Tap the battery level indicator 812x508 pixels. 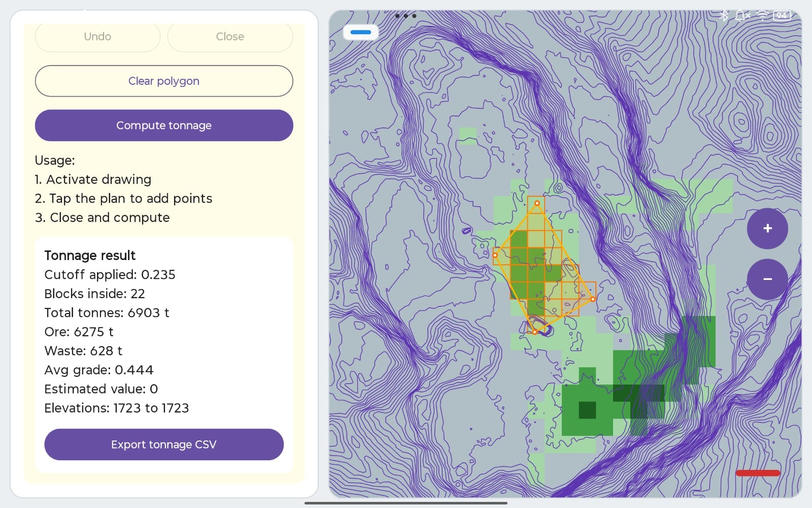(782, 16)
